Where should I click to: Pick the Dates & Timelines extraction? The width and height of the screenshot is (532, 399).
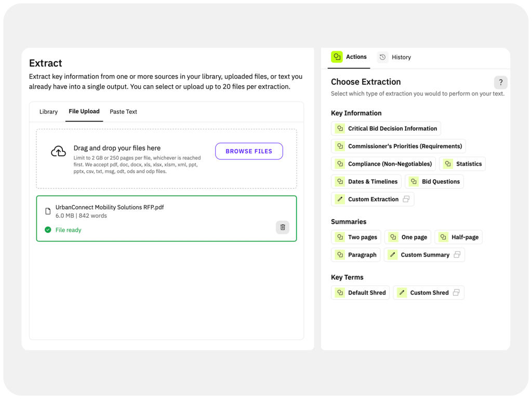(366, 181)
